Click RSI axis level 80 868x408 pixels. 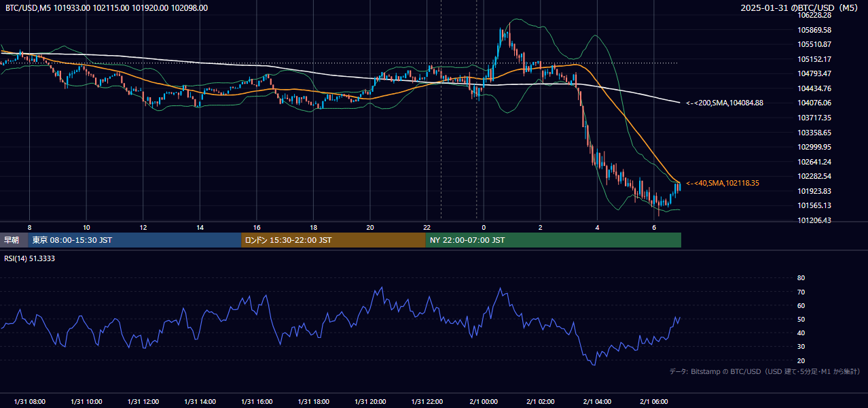coord(801,278)
